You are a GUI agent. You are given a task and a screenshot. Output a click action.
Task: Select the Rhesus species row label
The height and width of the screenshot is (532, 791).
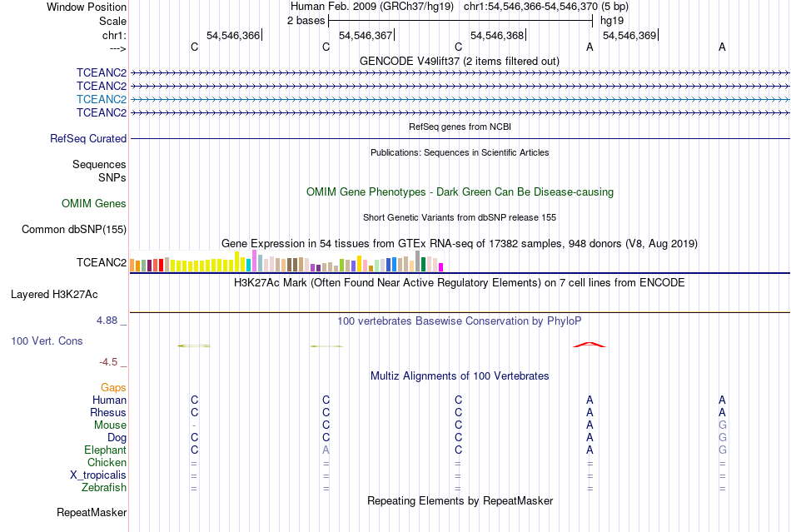(x=108, y=412)
